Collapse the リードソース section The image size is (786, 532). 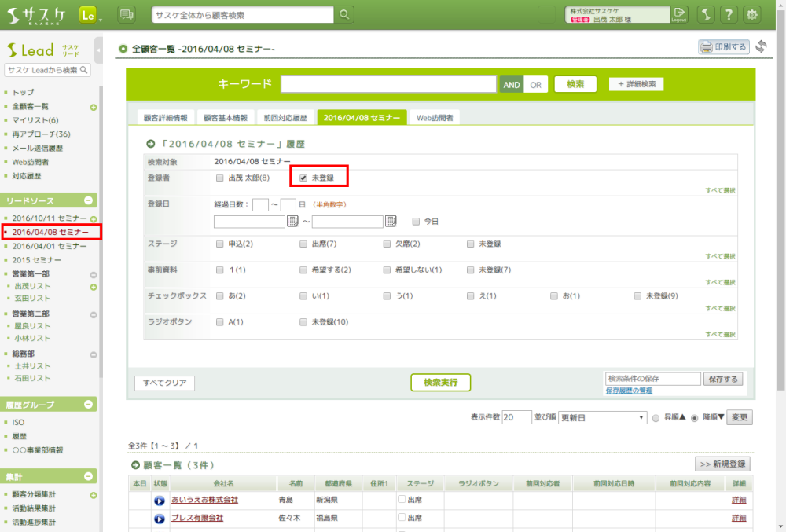[x=89, y=200]
